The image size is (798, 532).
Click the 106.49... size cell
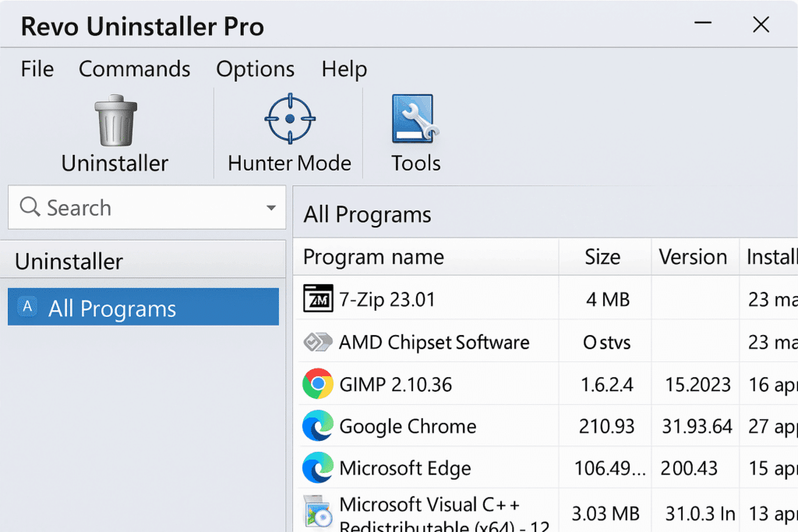point(609,468)
